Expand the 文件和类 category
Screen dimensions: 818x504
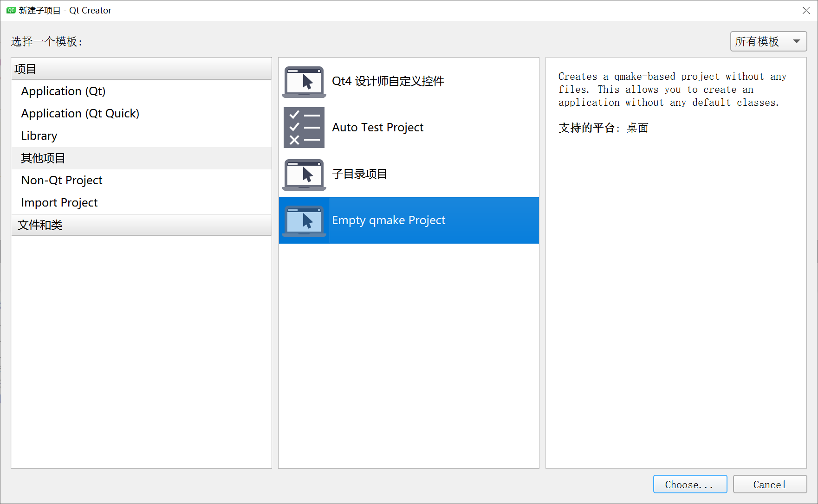(x=40, y=225)
